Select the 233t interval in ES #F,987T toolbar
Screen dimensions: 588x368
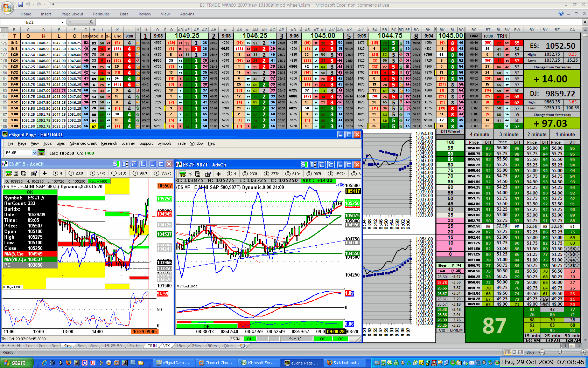250,174
